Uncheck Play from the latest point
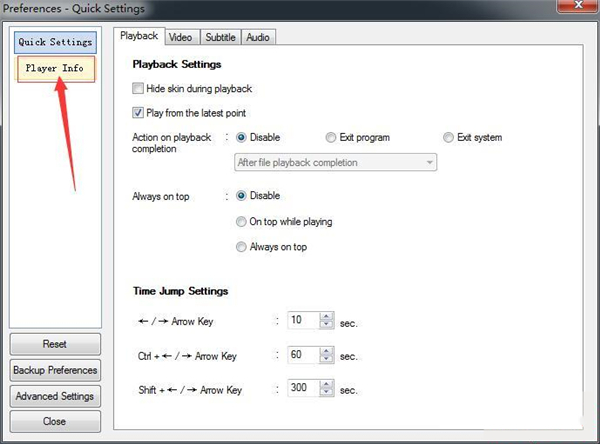Image resolution: width=600 pixels, height=444 pixels. click(139, 113)
